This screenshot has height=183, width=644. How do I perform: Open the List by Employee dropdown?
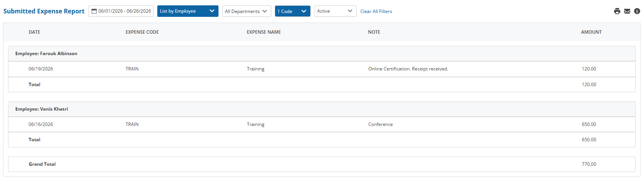click(188, 11)
